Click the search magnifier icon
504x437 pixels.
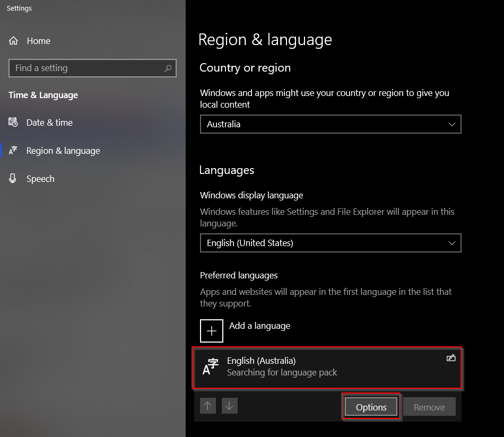(168, 68)
